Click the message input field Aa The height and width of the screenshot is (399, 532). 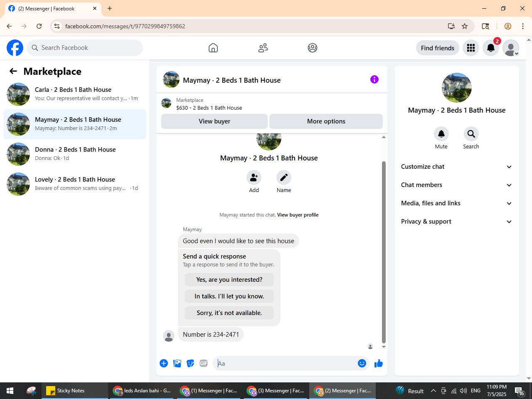point(285,363)
